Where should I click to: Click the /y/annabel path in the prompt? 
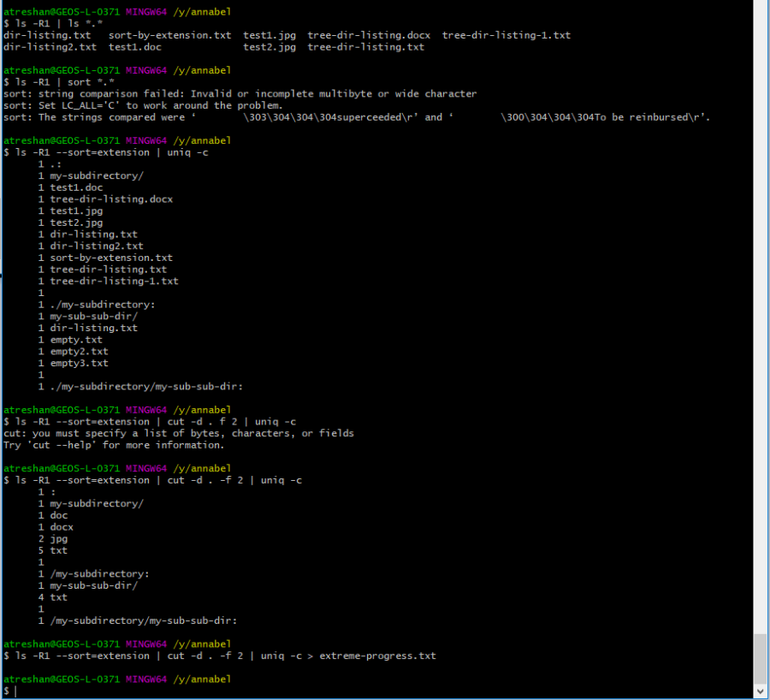point(204,11)
